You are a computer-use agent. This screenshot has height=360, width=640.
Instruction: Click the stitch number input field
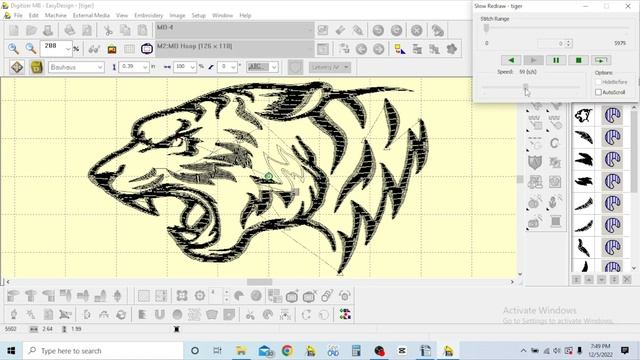(551, 43)
